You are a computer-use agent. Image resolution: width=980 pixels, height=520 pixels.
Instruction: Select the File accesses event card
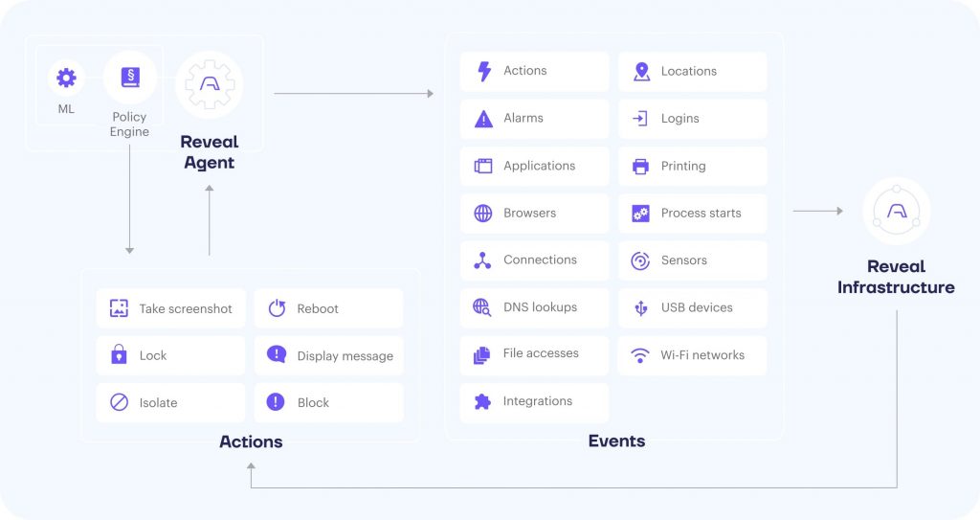tap(534, 354)
